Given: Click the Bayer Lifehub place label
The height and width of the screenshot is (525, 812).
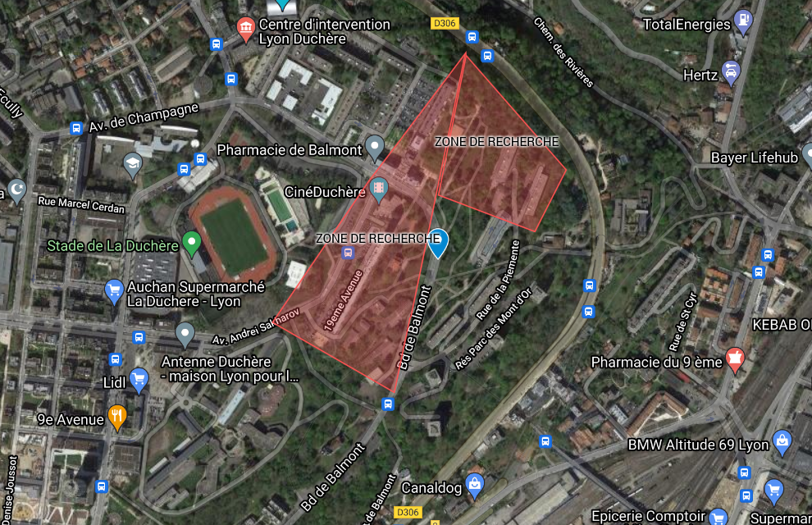Looking at the screenshot, I should tap(755, 157).
